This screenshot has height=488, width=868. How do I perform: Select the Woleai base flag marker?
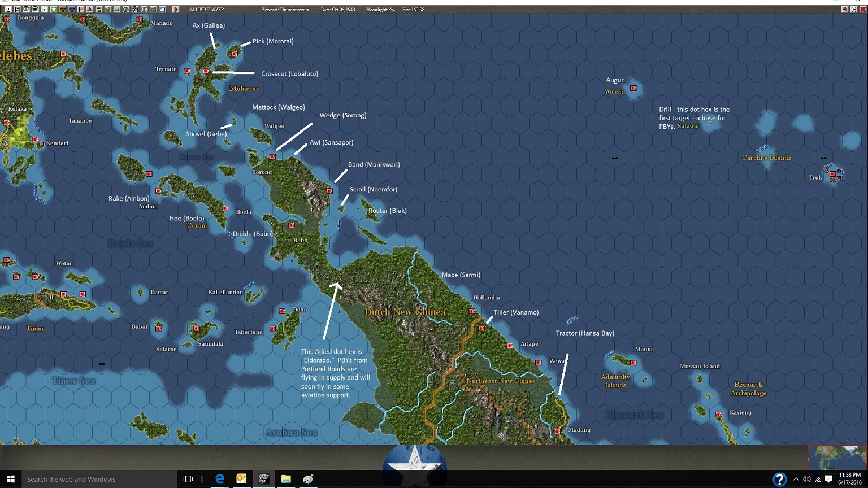coord(633,88)
